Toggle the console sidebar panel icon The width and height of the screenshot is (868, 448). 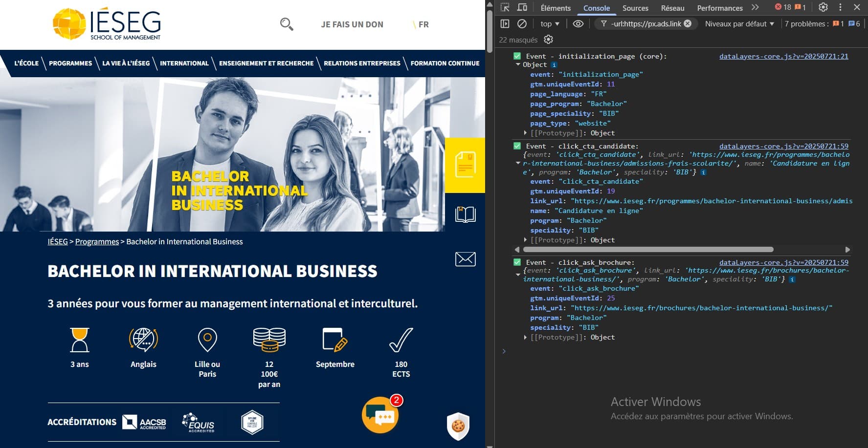505,23
